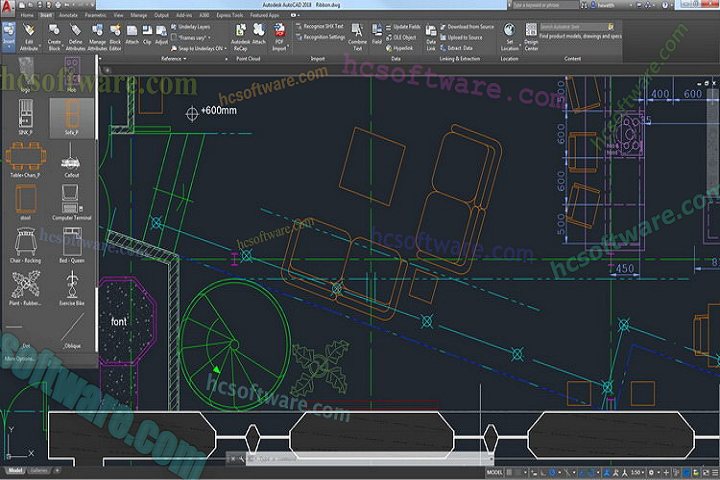Click Upload to Source

coord(461,37)
